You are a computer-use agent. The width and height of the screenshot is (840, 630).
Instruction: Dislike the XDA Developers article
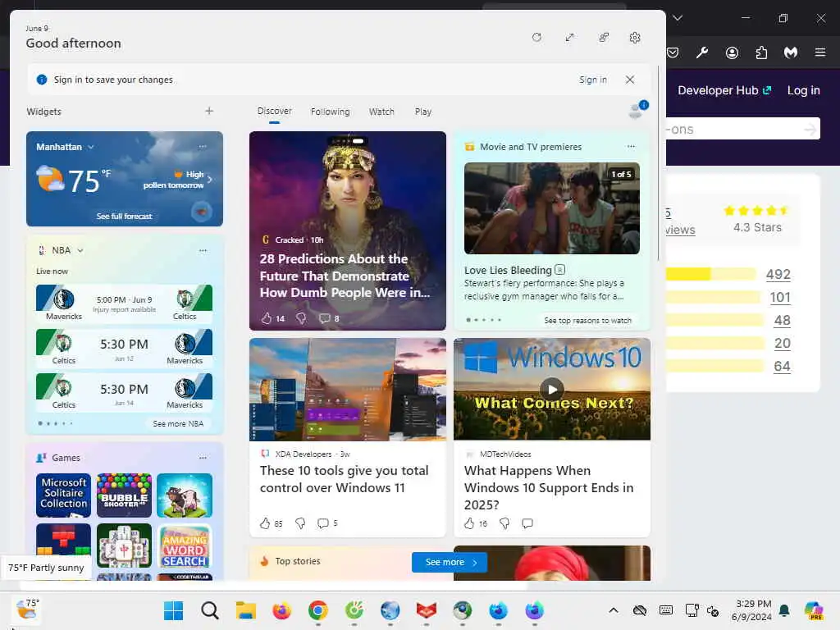[300, 523]
